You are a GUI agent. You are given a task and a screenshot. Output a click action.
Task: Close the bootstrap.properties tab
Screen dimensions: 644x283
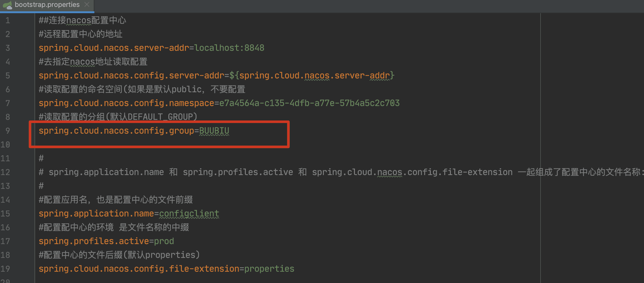[x=87, y=5]
